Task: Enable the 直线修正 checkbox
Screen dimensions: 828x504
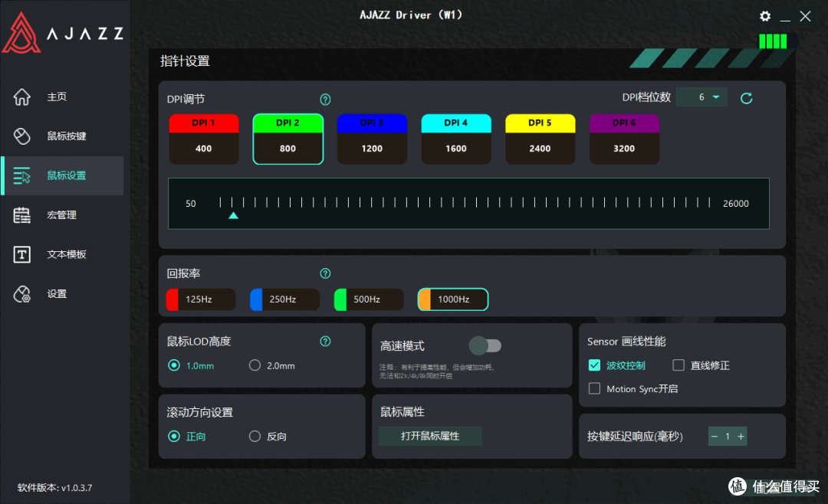Action: coord(678,365)
